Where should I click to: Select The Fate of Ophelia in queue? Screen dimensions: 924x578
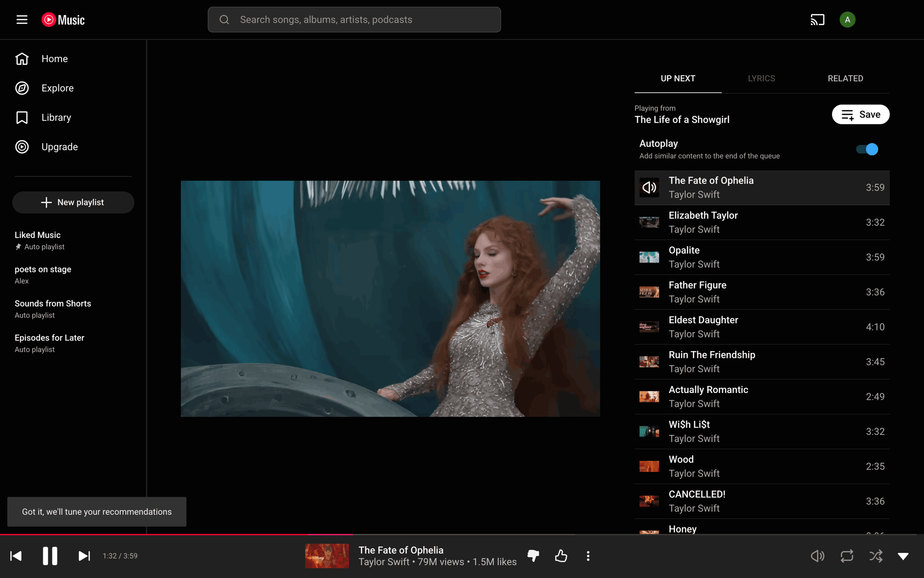[762, 187]
